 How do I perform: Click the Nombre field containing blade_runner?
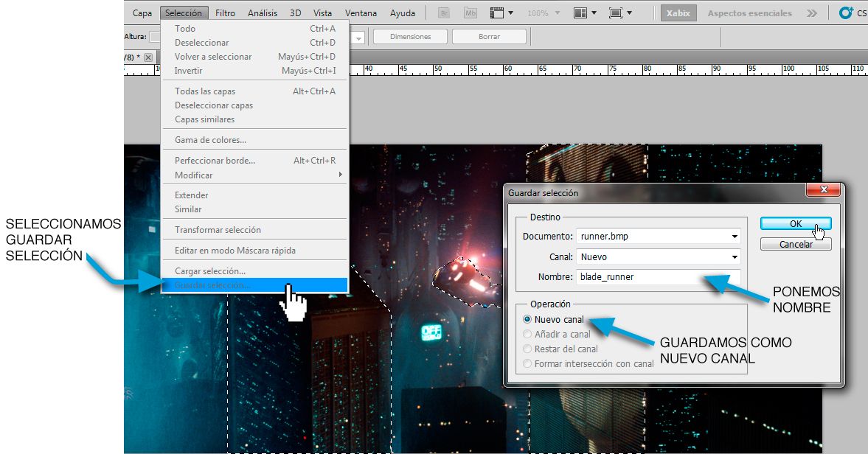(x=659, y=276)
